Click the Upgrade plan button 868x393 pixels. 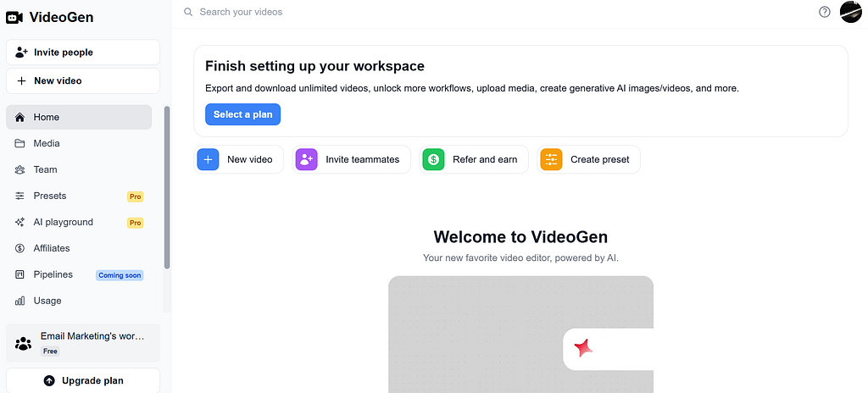pos(82,380)
